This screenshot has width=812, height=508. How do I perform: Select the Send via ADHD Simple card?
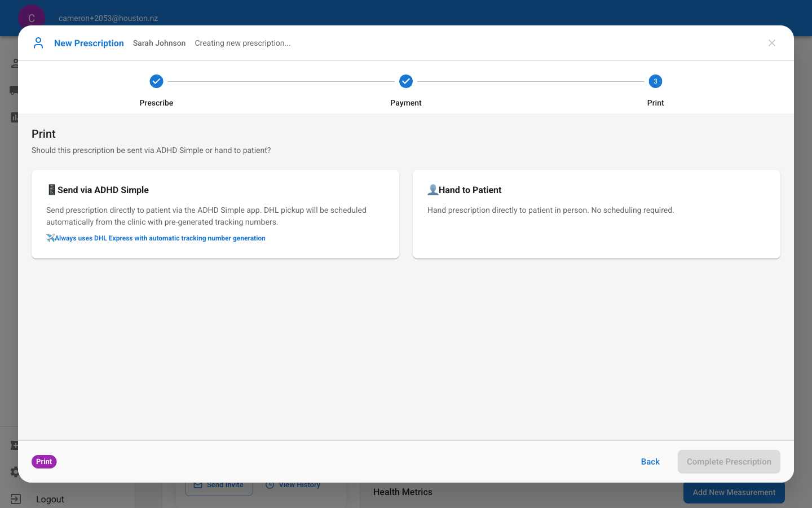tap(215, 214)
